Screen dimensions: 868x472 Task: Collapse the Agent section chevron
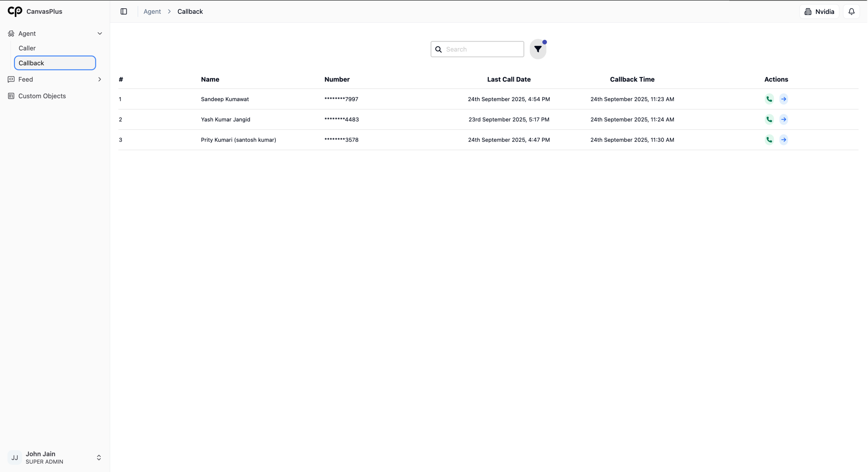tap(100, 33)
